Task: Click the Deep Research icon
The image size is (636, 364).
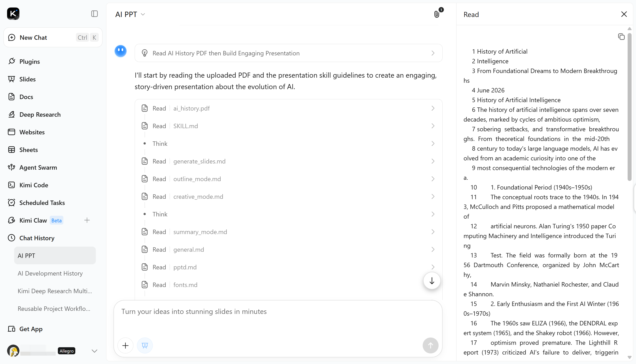Action: (x=11, y=114)
